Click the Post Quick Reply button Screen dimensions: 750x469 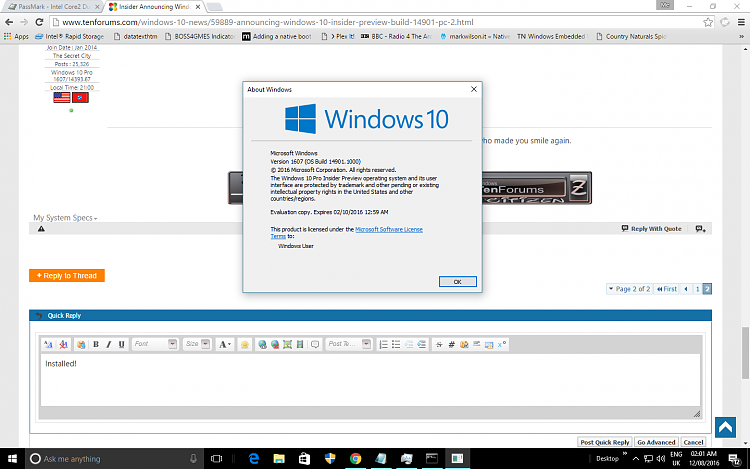(605, 442)
